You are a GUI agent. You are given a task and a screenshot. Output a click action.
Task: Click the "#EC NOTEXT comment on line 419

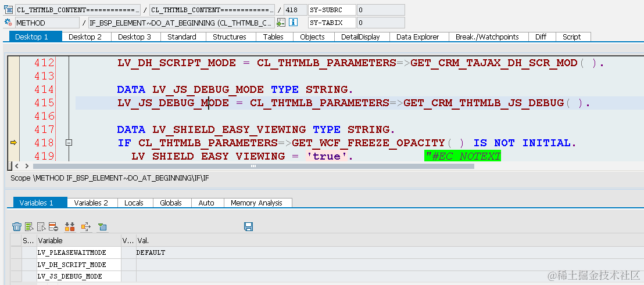point(463,156)
